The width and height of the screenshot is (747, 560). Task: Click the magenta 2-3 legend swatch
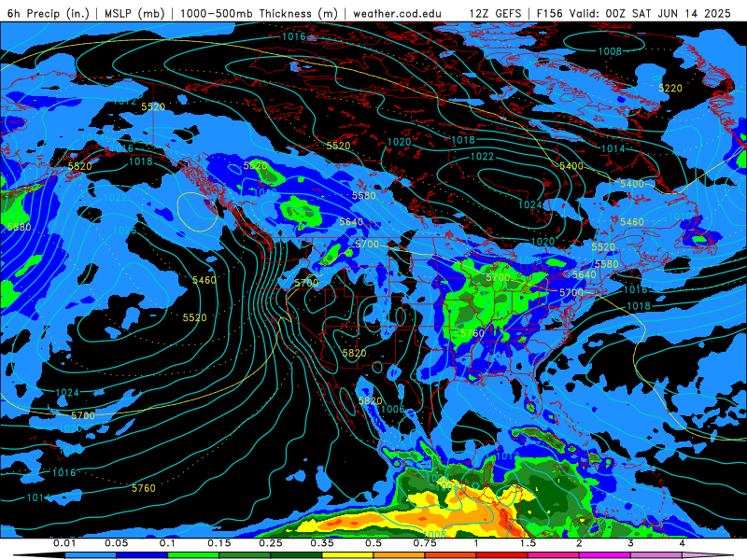605,555
